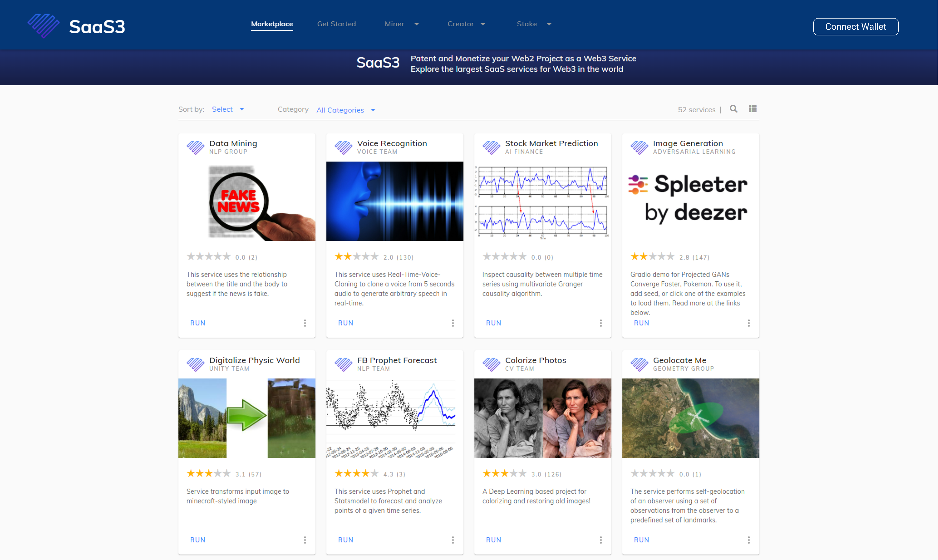Click the Geolocate Me card logo icon
Screen dimensions: 938x560
pyautogui.click(x=639, y=364)
